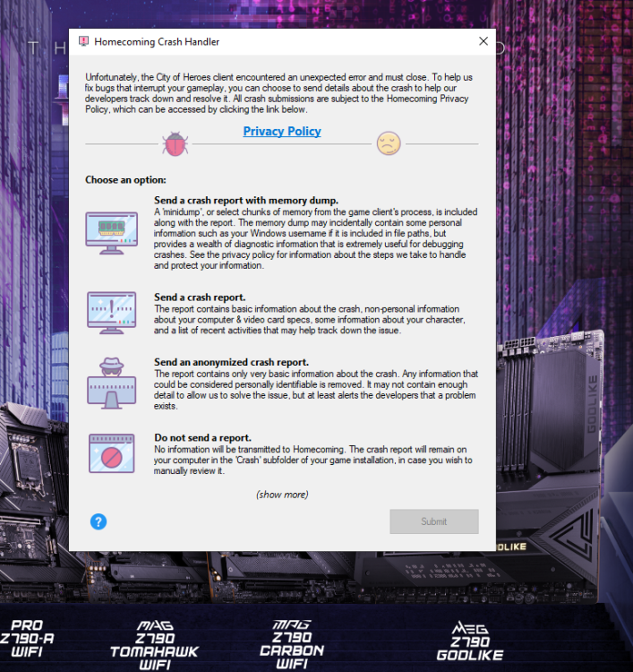Open help via blue question mark icon
This screenshot has width=633, height=672.
pos(98,521)
